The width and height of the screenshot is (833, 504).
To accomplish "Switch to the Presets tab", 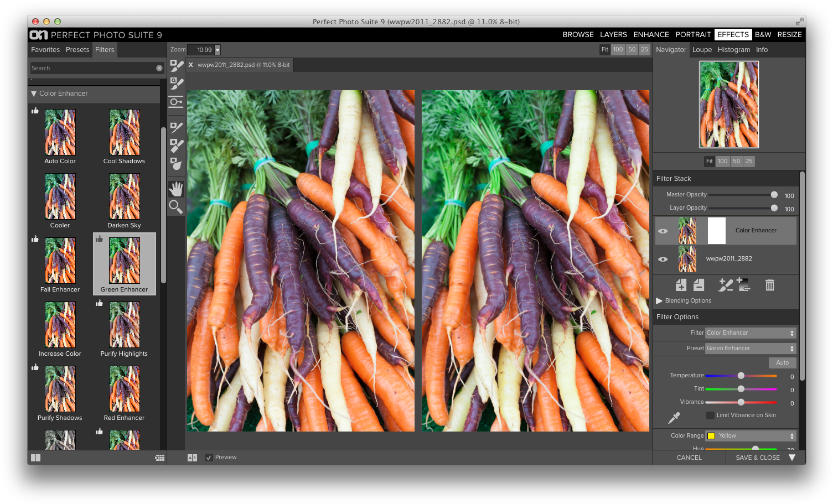I will coord(77,49).
